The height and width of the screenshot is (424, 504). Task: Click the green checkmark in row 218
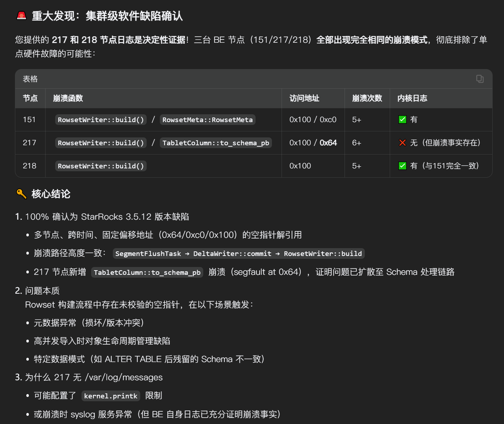click(402, 166)
